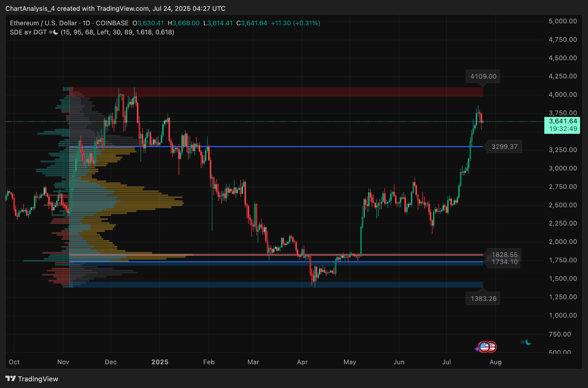588x388 pixels.
Task: Click the 1828.55 level label
Action: click(x=505, y=255)
